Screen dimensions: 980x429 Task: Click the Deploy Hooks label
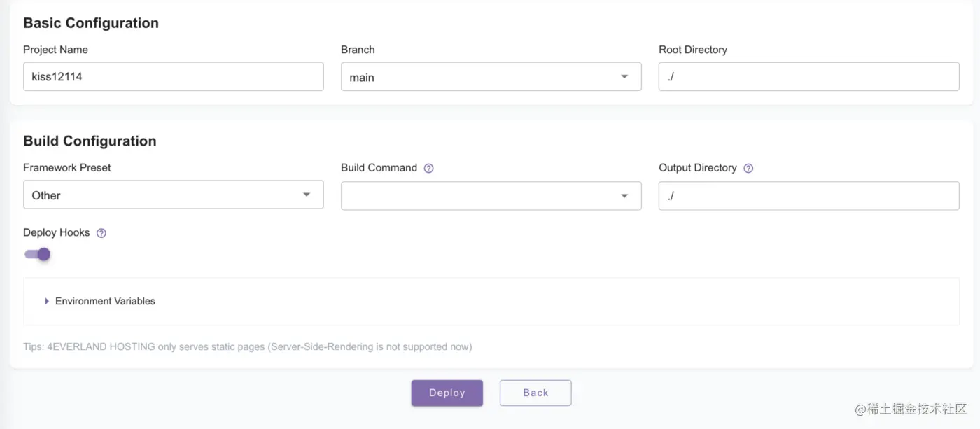(x=56, y=232)
